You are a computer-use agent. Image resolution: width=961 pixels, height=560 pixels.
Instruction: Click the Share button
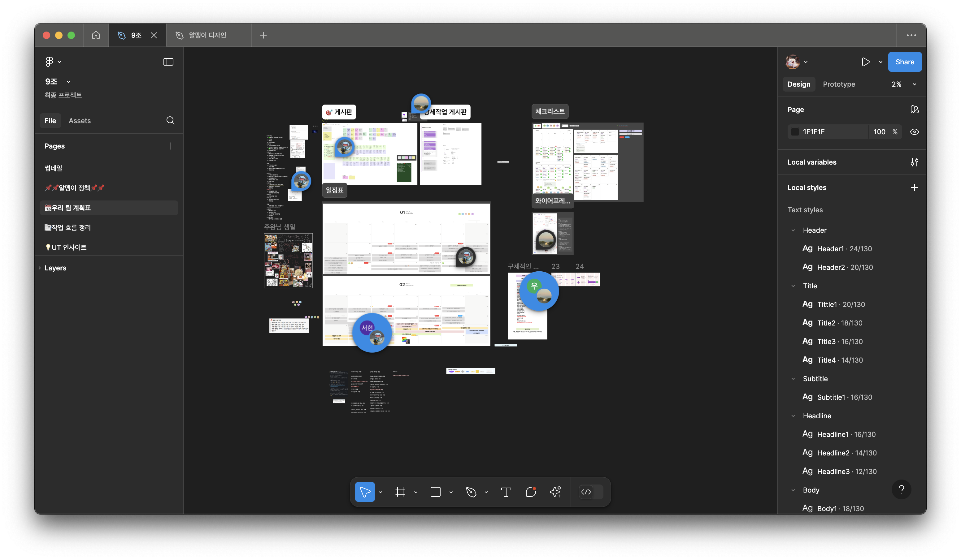[905, 62]
